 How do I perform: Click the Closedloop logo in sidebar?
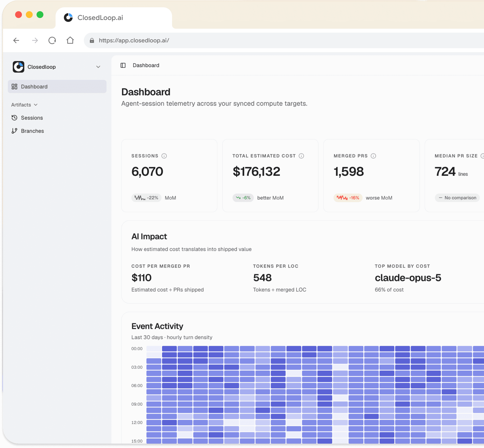19,67
